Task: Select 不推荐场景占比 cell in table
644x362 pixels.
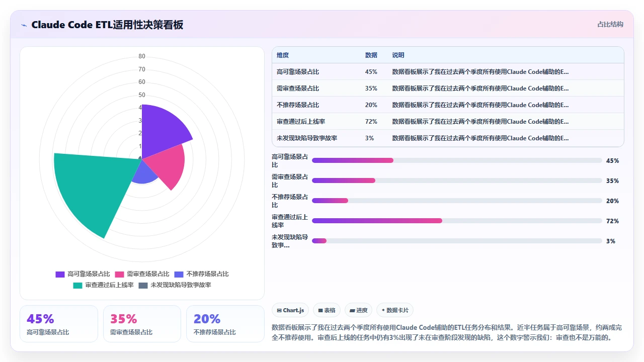Action: [x=298, y=105]
